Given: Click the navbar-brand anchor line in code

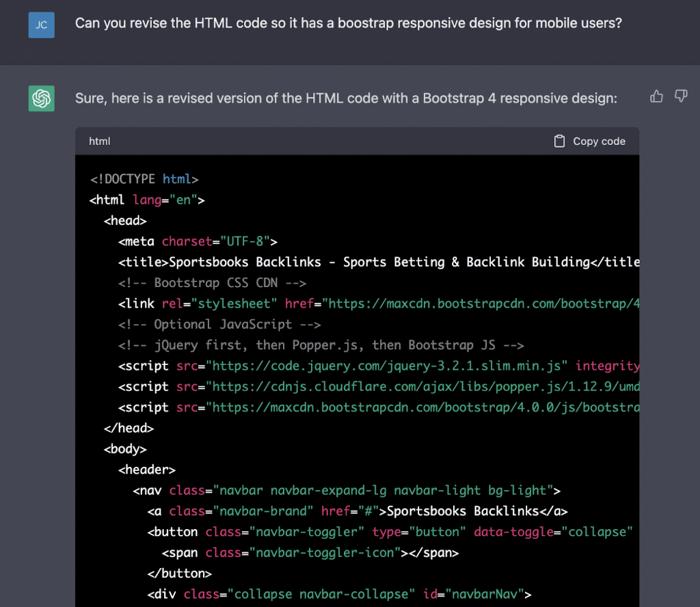Looking at the screenshot, I should (x=357, y=511).
